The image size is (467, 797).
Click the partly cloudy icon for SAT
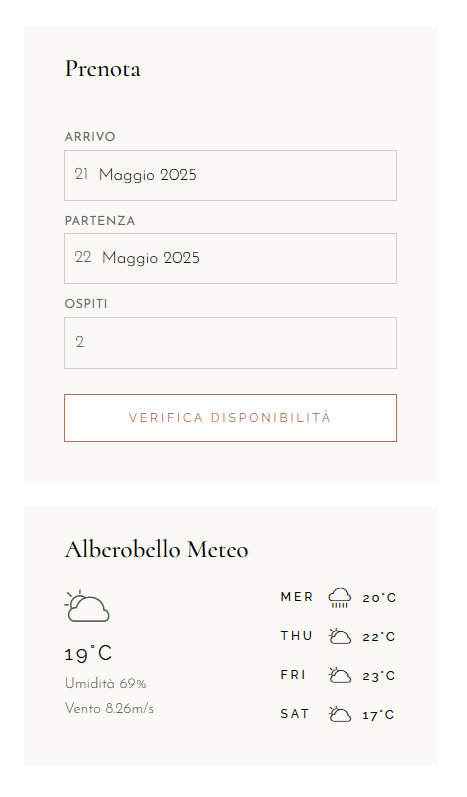pyautogui.click(x=340, y=715)
